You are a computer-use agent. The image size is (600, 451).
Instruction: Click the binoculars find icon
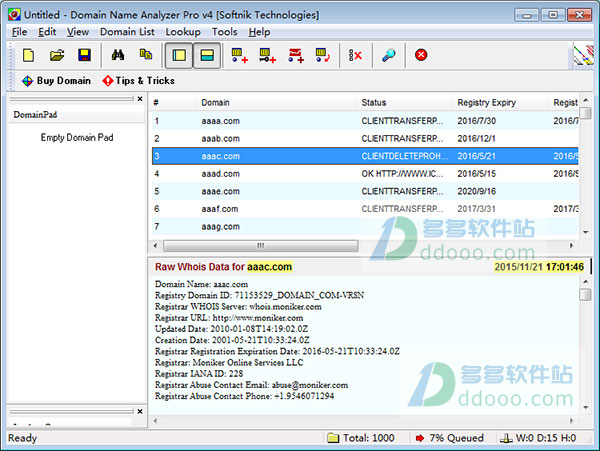(118, 55)
